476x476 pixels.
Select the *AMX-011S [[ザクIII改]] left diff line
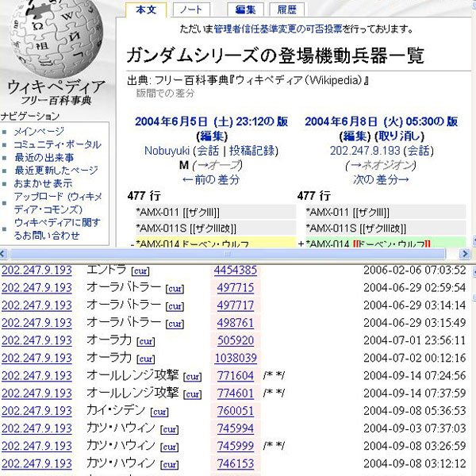tap(216, 228)
